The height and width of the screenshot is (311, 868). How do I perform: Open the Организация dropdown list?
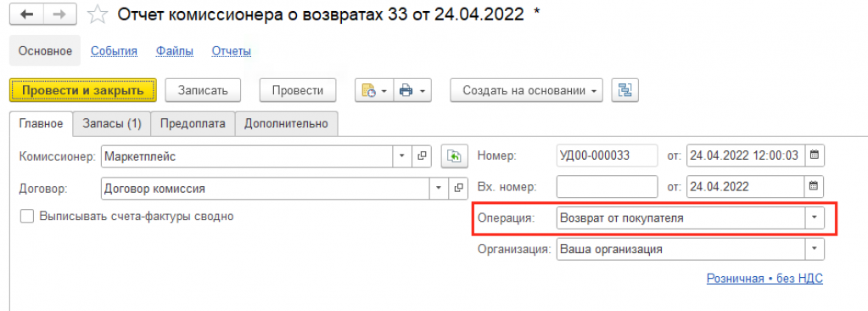[x=814, y=249]
